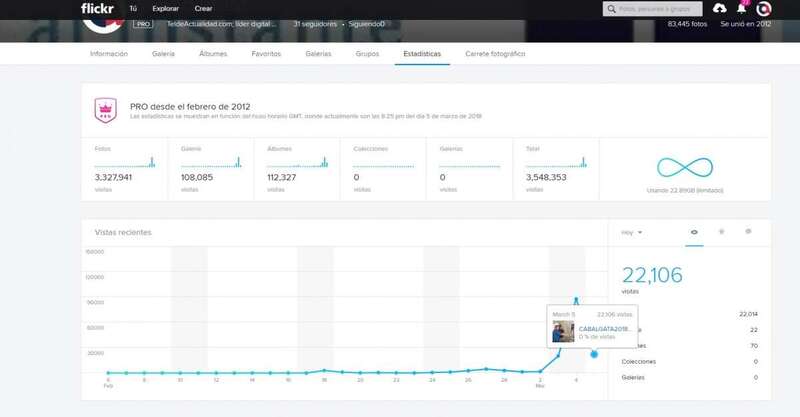Open the Explorar menu
Image resolution: width=800 pixels, height=417 pixels.
coord(166,8)
